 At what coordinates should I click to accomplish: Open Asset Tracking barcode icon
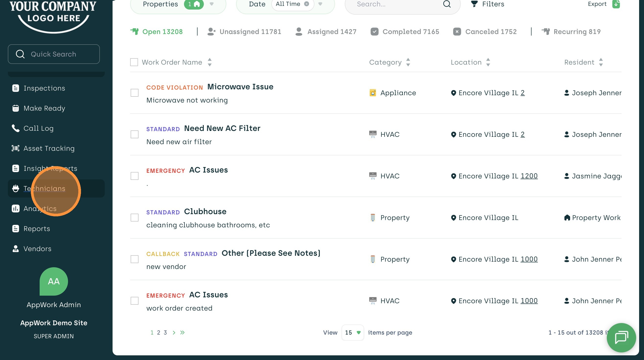point(15,148)
